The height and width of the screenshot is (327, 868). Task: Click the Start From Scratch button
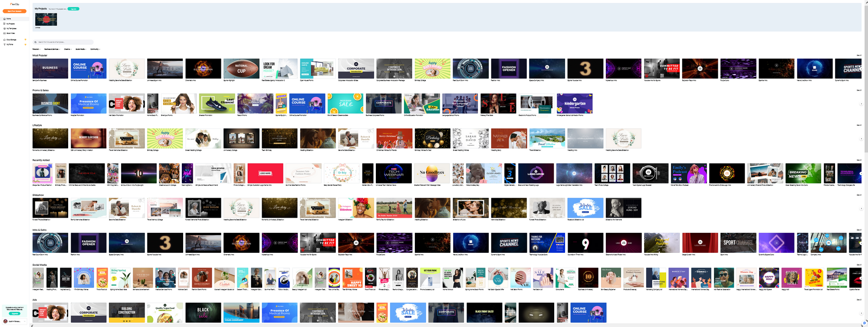tap(14, 11)
